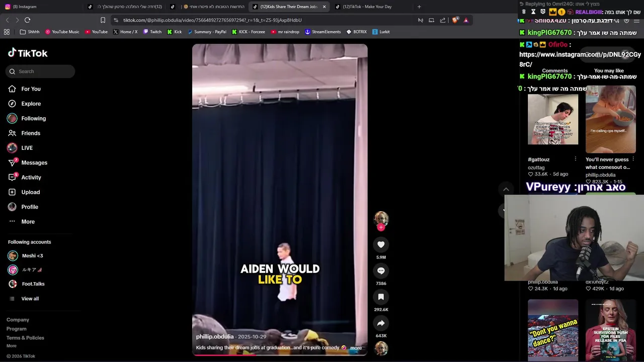Viewport: 644px width, 362px height.
Task: Open creator avatar beside the video
Action: click(381, 218)
